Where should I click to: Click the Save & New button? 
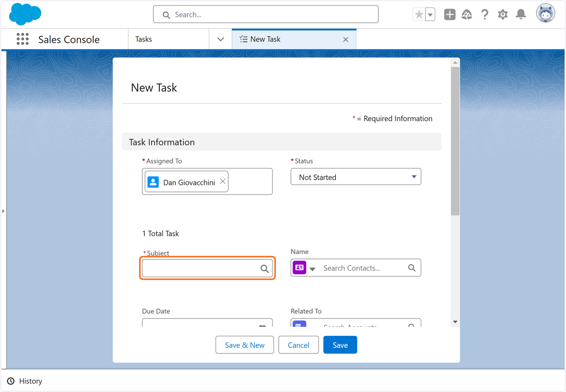(245, 345)
